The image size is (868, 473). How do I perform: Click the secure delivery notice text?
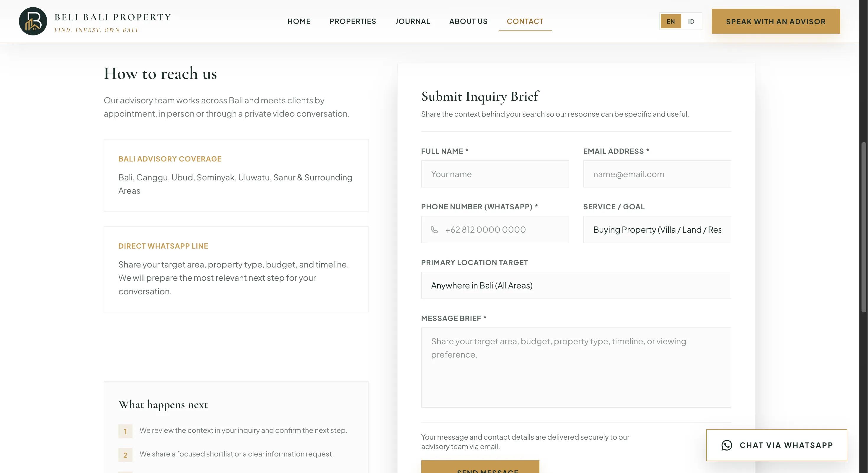point(525,442)
